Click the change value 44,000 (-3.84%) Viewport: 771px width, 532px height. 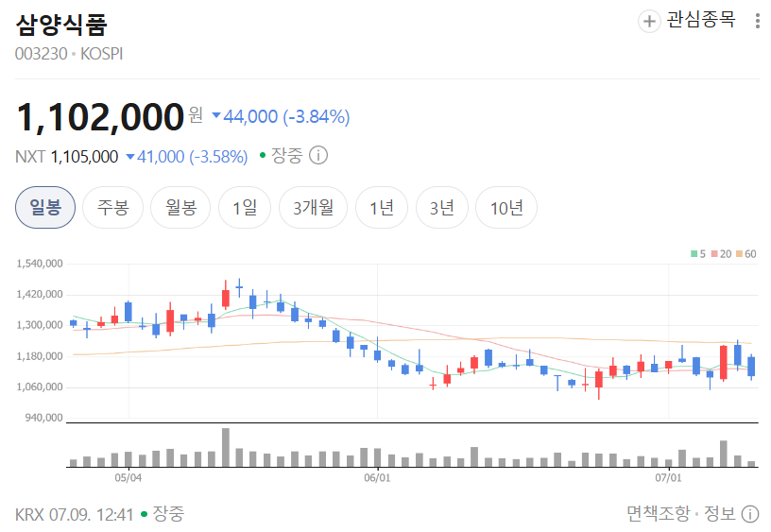click(x=281, y=116)
